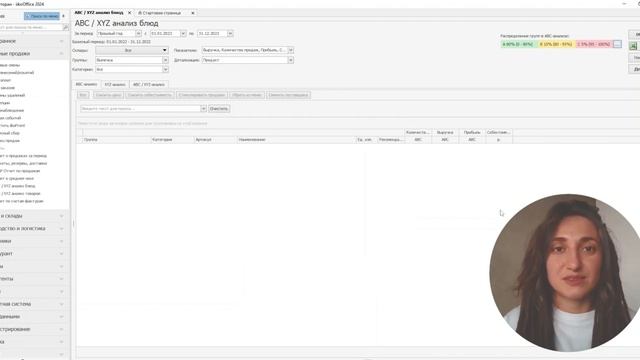This screenshot has height=360, width=640.
Task: Open the Показатели dropdown list
Action: click(291, 50)
